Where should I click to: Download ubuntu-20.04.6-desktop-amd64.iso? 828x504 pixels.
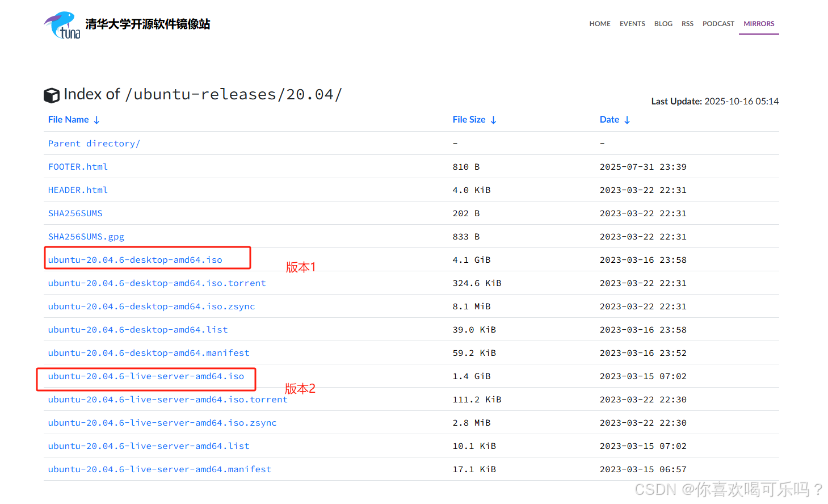tap(135, 260)
